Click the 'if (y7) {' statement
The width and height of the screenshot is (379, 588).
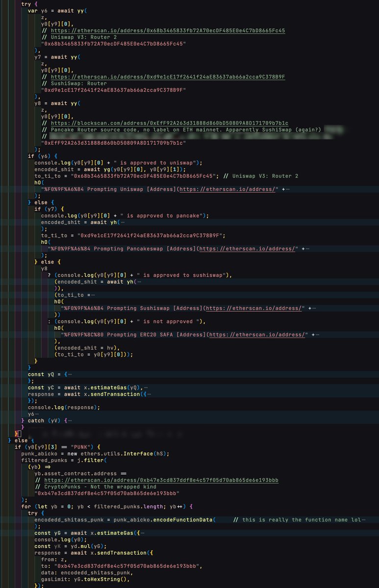(x=49, y=209)
